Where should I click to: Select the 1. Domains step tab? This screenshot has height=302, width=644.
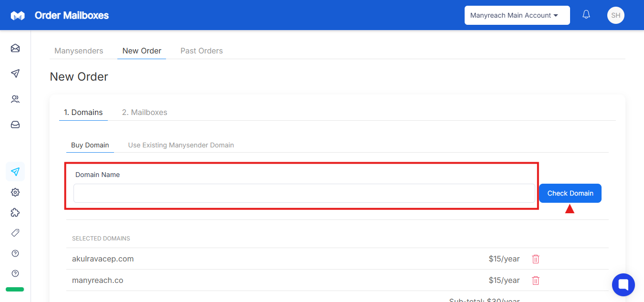point(83,113)
